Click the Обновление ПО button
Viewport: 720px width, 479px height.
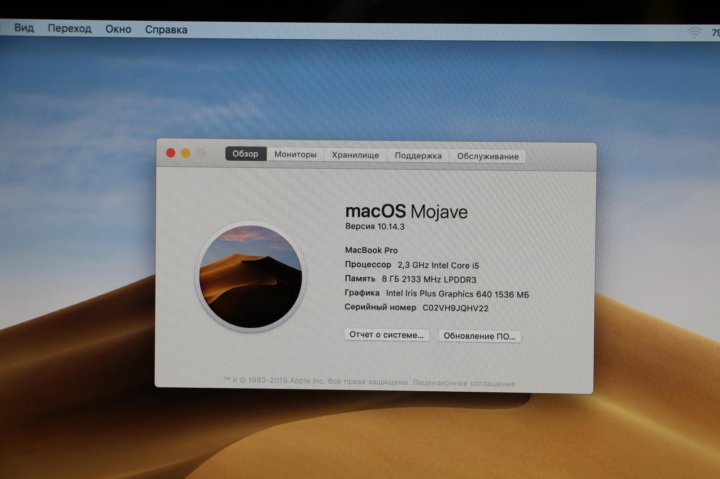tap(479, 336)
